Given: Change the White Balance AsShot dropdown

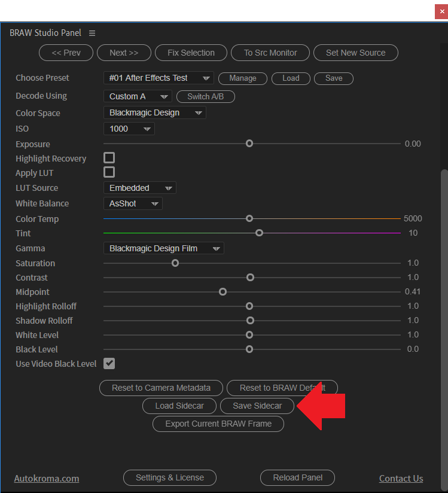Looking at the screenshot, I should pos(133,203).
